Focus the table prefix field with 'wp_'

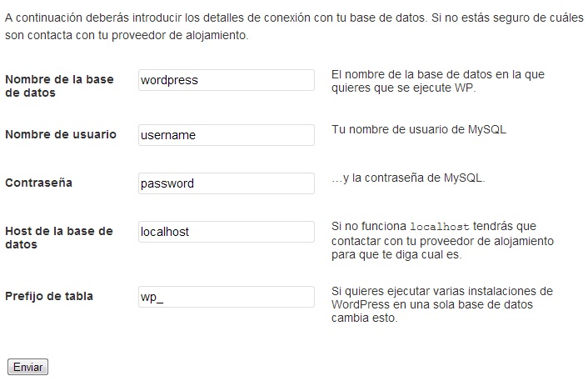(x=226, y=297)
